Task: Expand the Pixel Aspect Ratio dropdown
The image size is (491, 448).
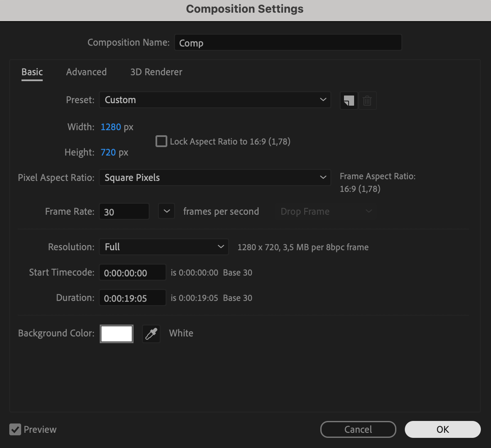Action: tap(215, 178)
